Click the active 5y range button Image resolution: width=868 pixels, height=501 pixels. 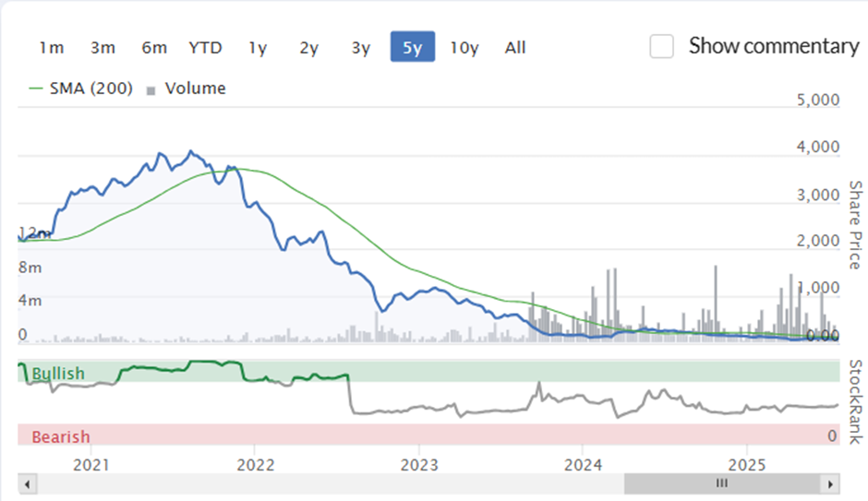pyautogui.click(x=413, y=47)
